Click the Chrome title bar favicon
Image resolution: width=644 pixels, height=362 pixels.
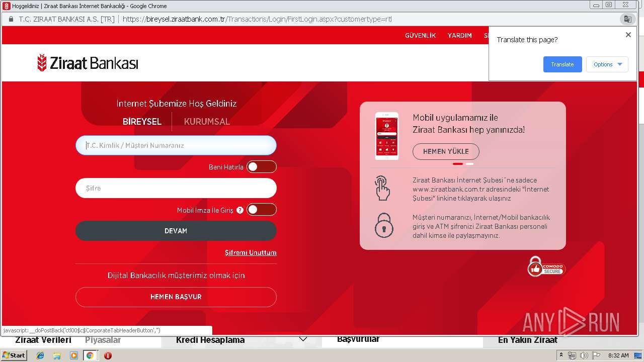tap(7, 6)
